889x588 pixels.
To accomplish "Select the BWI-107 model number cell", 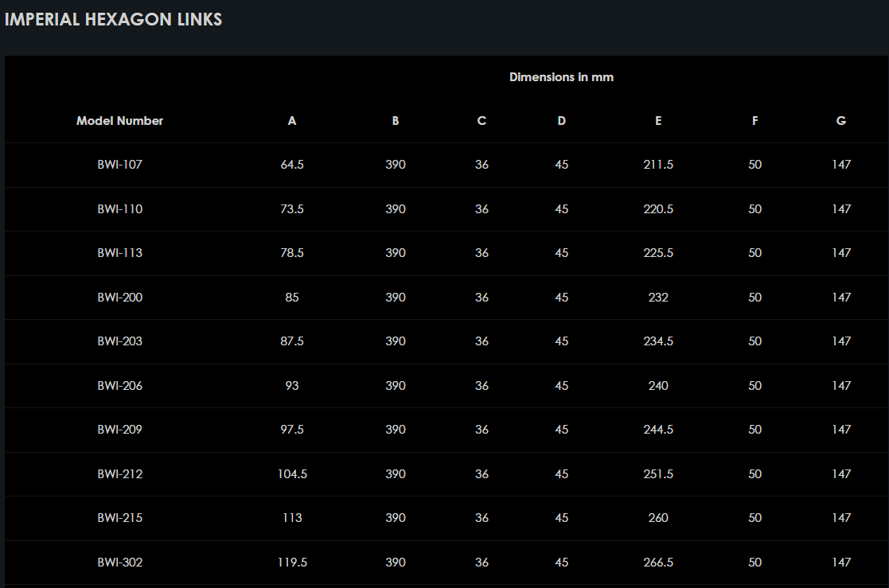I will click(x=120, y=165).
